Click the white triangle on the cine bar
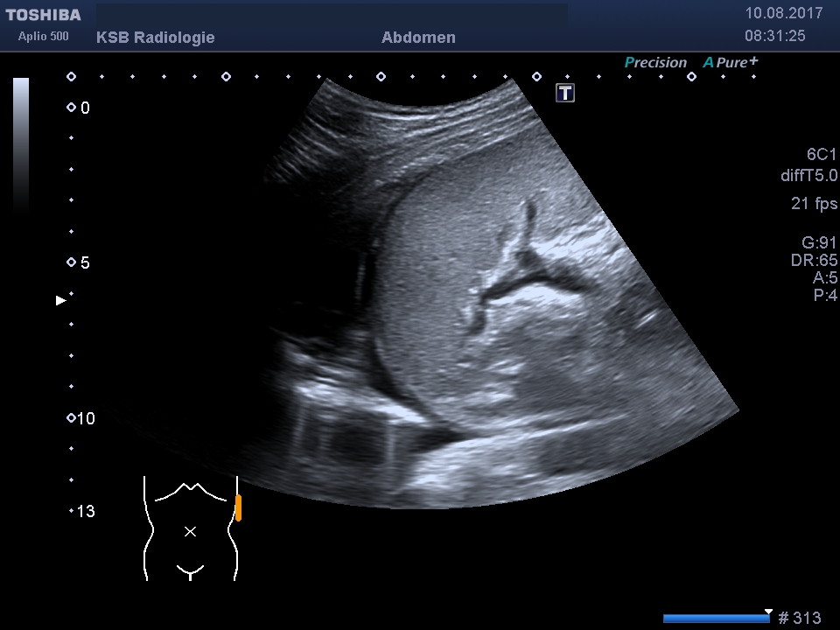 click(768, 612)
